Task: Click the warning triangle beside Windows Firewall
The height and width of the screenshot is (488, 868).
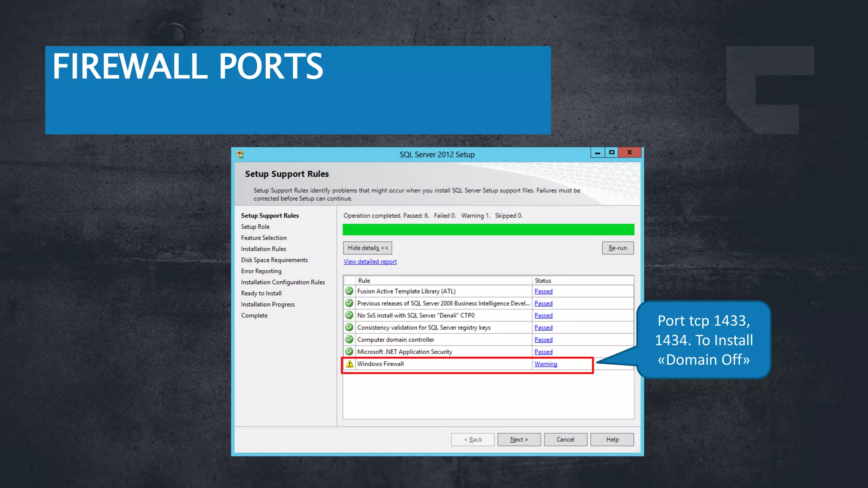Action: click(x=349, y=364)
